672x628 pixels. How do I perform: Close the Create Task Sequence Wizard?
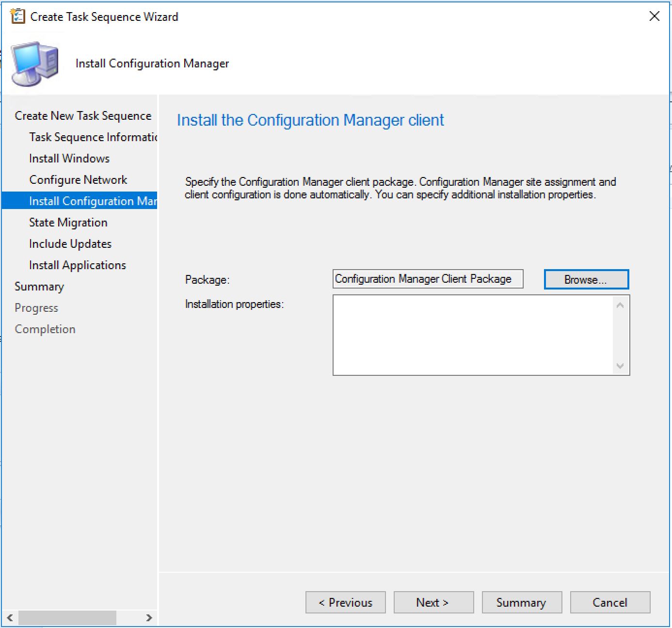pos(654,16)
